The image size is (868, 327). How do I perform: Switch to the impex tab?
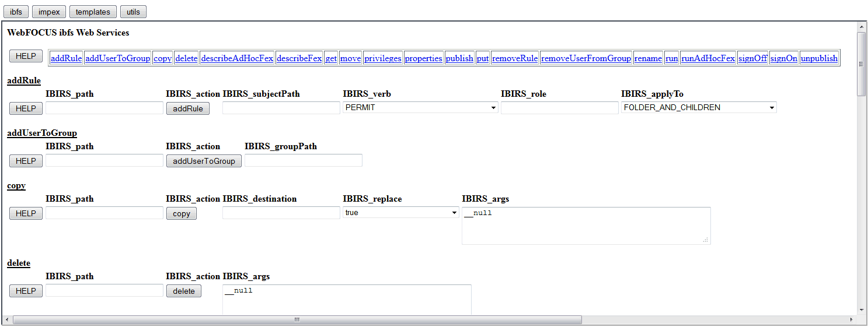pyautogui.click(x=48, y=12)
